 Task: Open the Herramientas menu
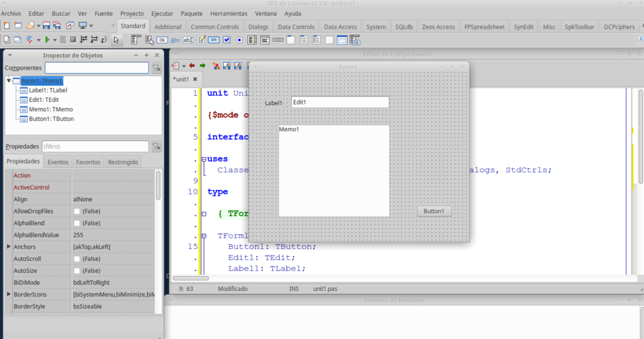pyautogui.click(x=229, y=14)
